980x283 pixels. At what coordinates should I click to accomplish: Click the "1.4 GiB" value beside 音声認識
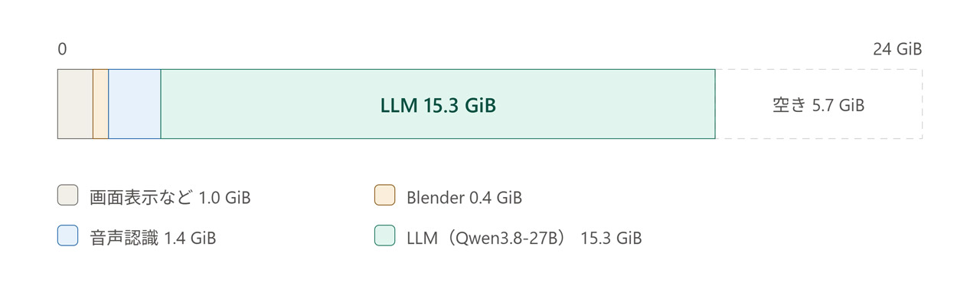[190, 238]
